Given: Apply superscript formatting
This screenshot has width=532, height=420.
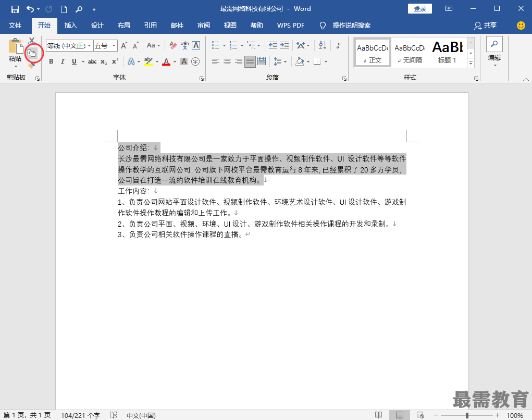Looking at the screenshot, I should 115,61.
